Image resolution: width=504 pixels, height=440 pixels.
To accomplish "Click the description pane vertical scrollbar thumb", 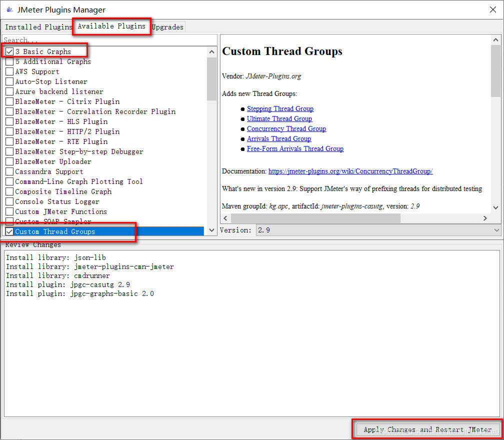I will coord(495,70).
